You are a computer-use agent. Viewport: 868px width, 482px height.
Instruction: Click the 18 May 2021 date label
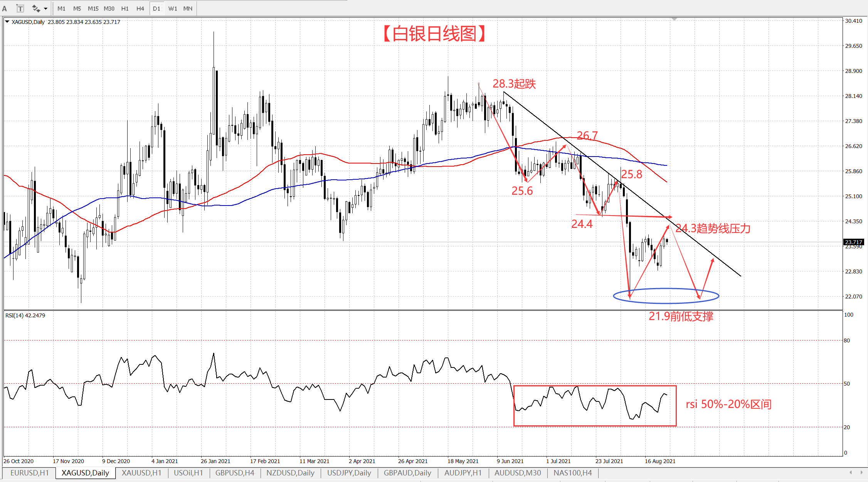(x=463, y=461)
